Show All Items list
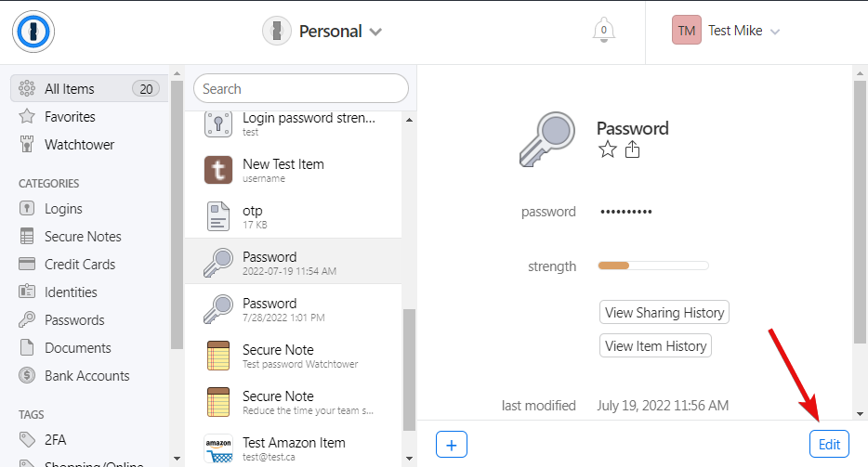Image resolution: width=868 pixels, height=467 pixels. coord(70,89)
